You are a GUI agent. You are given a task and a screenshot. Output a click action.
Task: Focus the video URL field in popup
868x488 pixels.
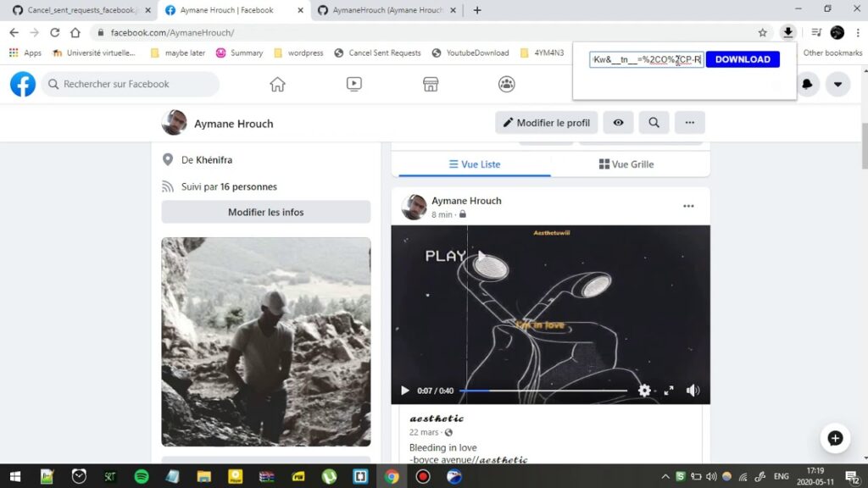click(x=647, y=59)
